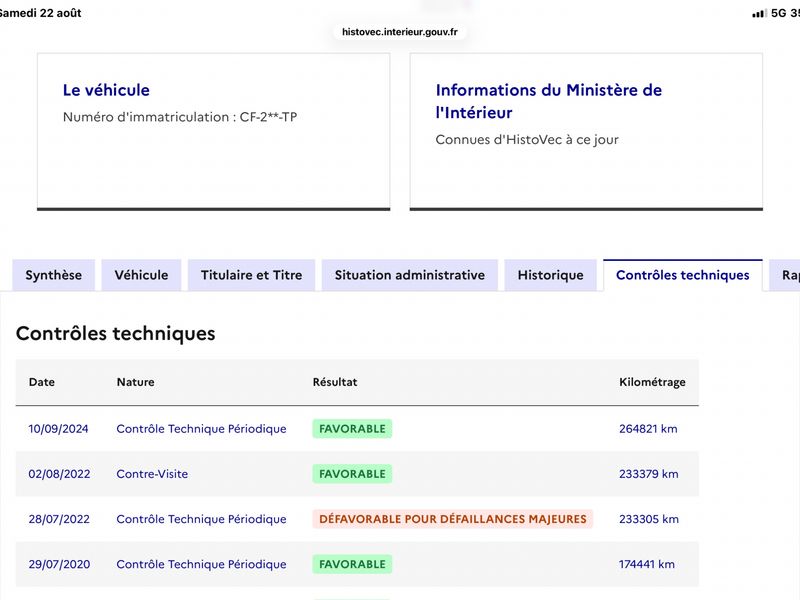Click the Kilométrage column header
The width and height of the screenshot is (800, 600).
[x=652, y=382]
